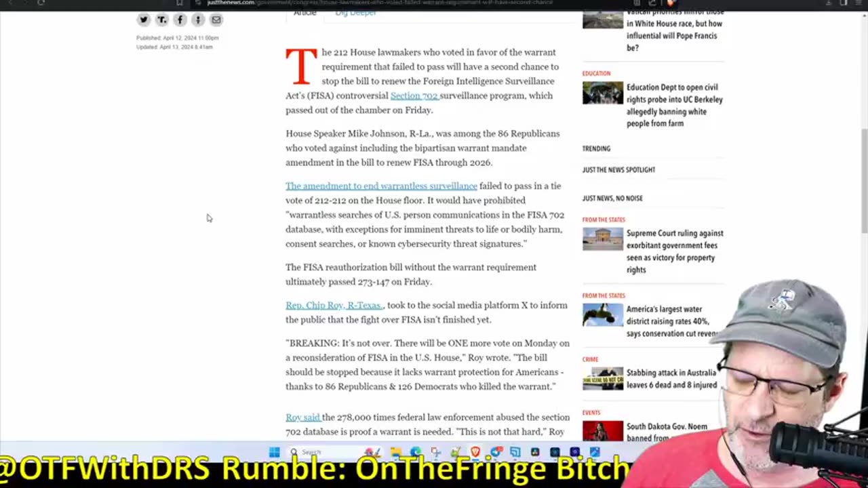868x488 pixels.
Task: Select the JUST NEWS, NO NOISE section
Action: pyautogui.click(x=612, y=199)
